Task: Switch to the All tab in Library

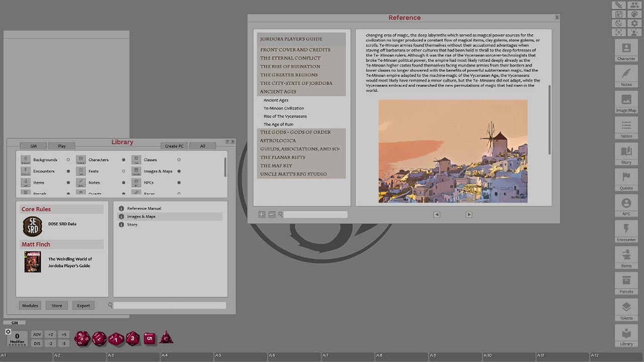Action: (x=203, y=146)
